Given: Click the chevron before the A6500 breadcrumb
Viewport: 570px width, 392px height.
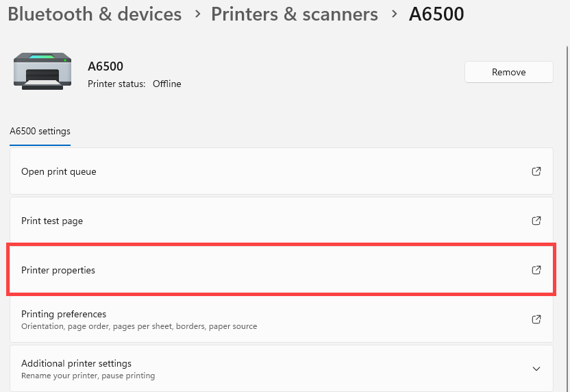Looking at the screenshot, I should [x=393, y=14].
